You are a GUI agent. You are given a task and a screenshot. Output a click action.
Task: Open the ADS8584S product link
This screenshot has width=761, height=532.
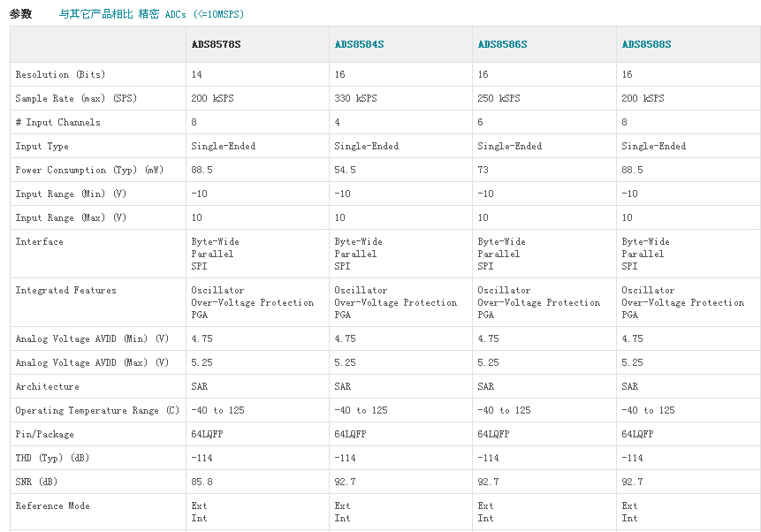(359, 44)
